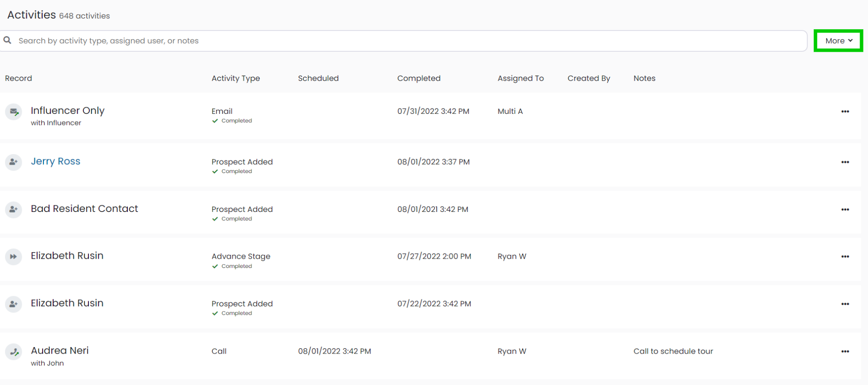
Task: Click the Email activity type cell
Action: click(222, 111)
